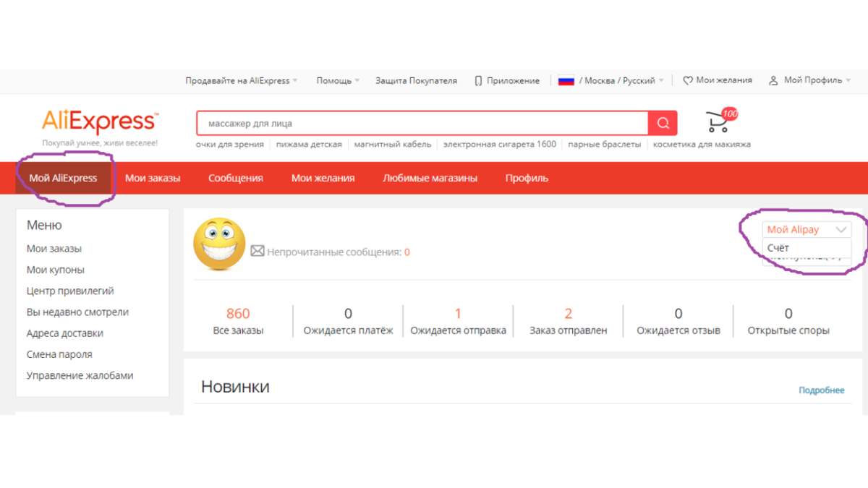868x488 pixels.
Task: Expand the Помощь dropdown
Action: 338,81
